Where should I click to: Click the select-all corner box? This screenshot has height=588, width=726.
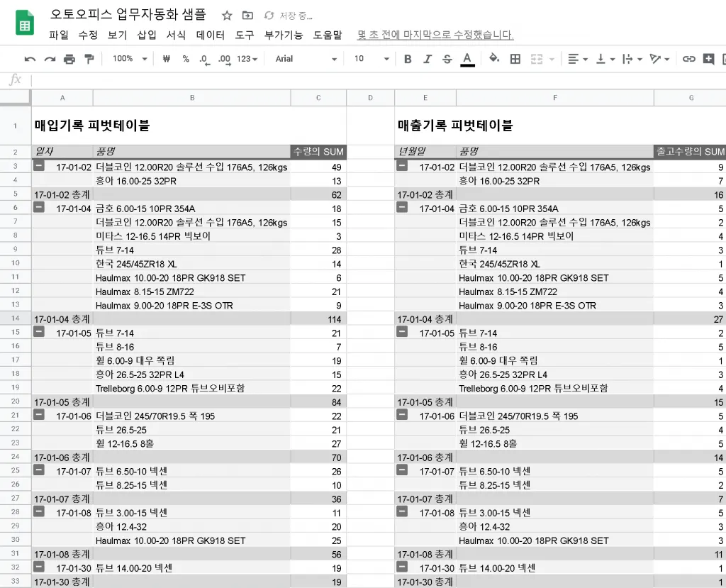16,97
